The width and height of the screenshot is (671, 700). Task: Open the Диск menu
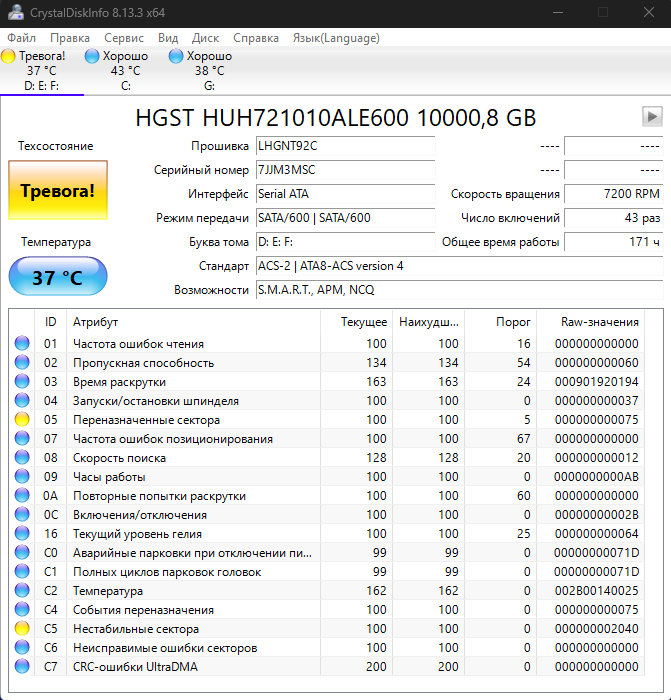click(205, 38)
